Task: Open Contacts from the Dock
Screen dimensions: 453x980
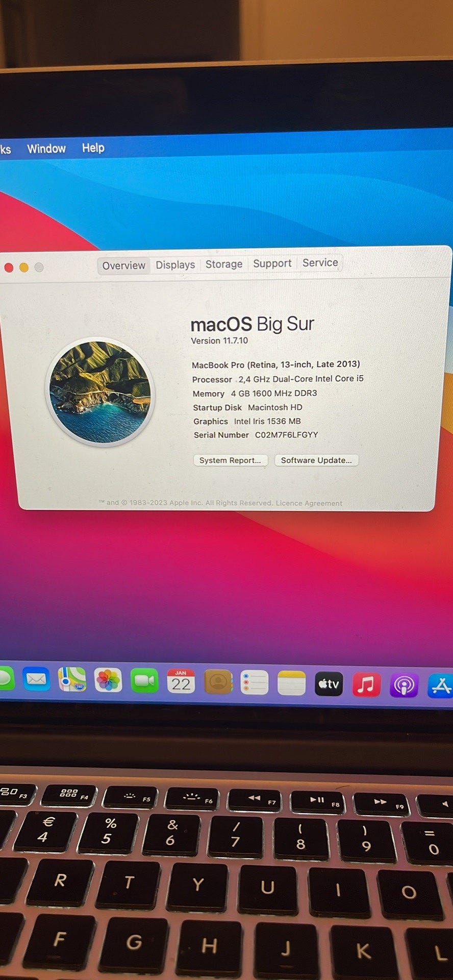Action: (x=218, y=682)
